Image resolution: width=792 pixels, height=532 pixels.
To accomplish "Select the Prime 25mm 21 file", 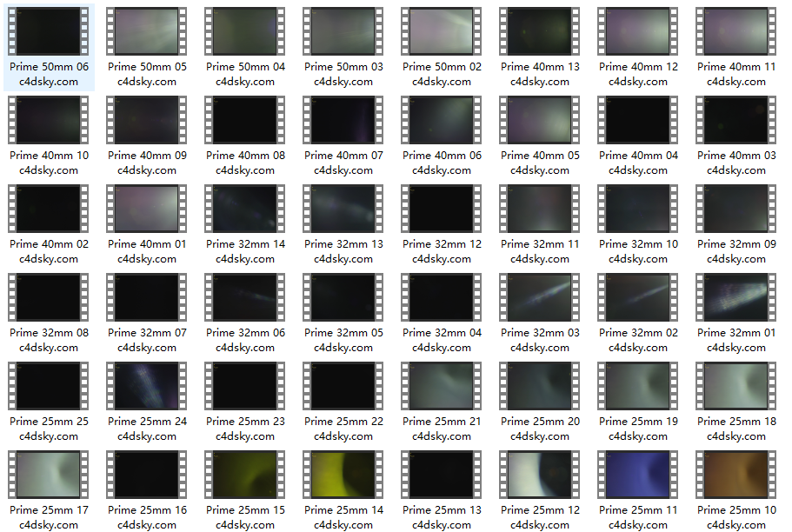I will (442, 385).
